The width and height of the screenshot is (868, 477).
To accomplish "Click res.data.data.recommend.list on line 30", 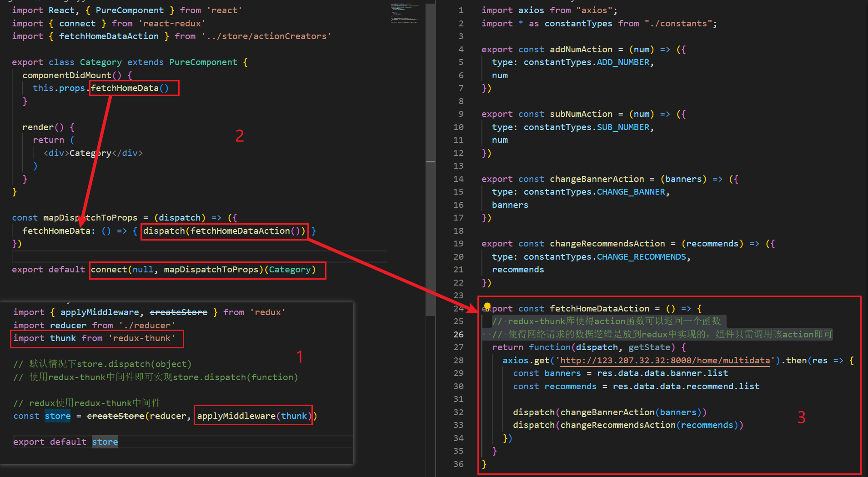I will pyautogui.click(x=686, y=387).
